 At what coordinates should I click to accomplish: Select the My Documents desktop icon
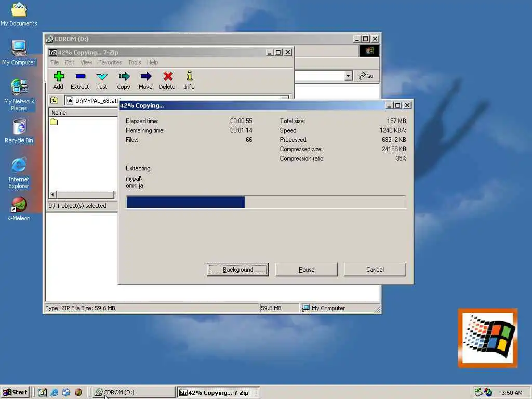click(x=19, y=14)
